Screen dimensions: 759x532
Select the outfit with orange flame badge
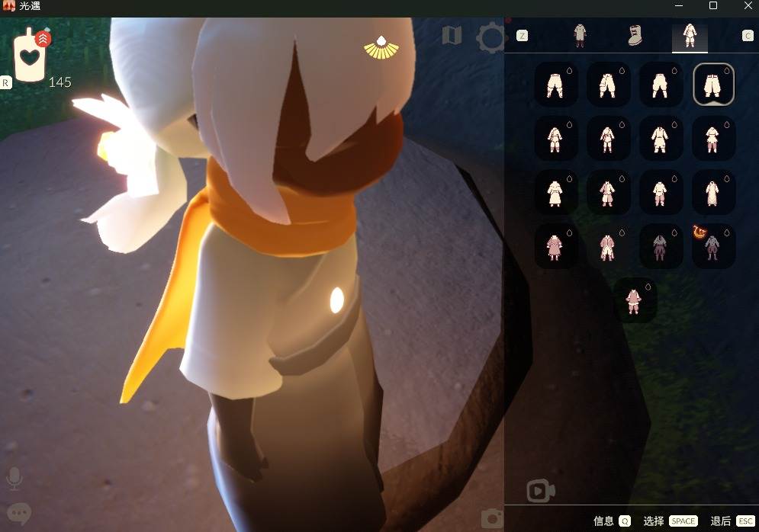(713, 245)
